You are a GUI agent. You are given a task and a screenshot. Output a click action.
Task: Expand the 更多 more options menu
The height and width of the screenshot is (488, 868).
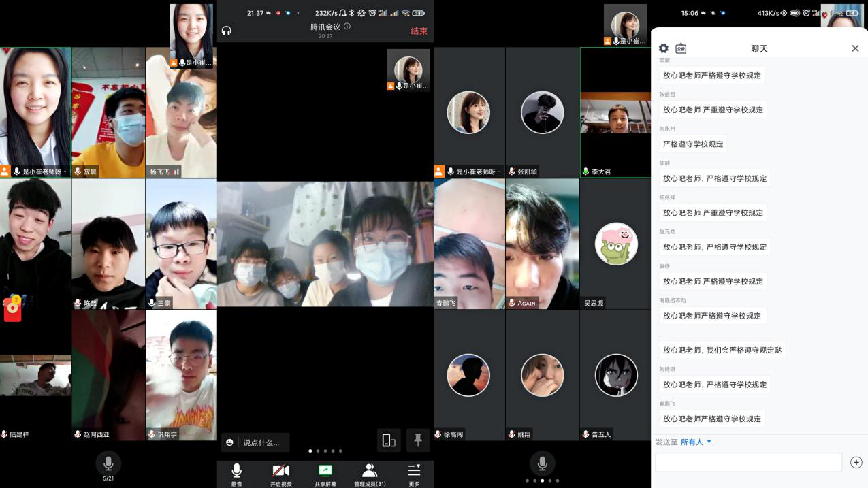tap(414, 474)
